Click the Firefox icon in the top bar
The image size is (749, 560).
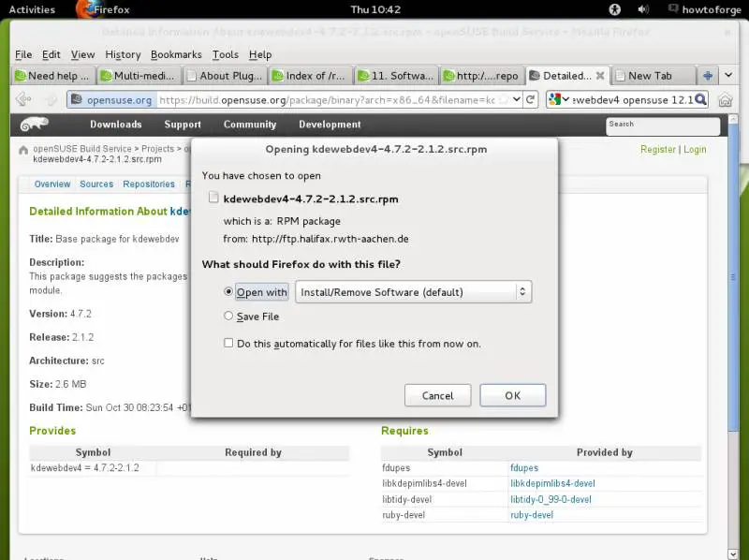(86, 9)
